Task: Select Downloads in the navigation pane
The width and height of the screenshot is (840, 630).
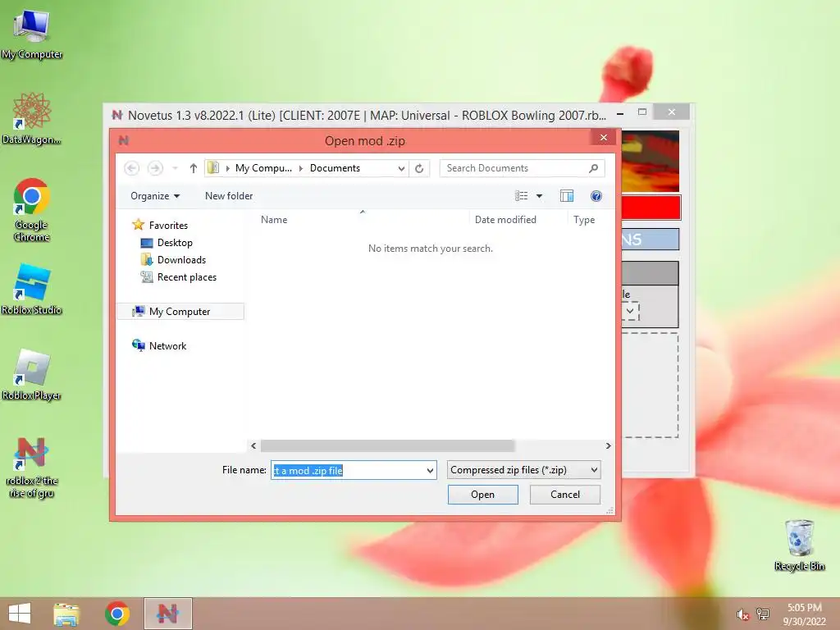Action: click(181, 260)
